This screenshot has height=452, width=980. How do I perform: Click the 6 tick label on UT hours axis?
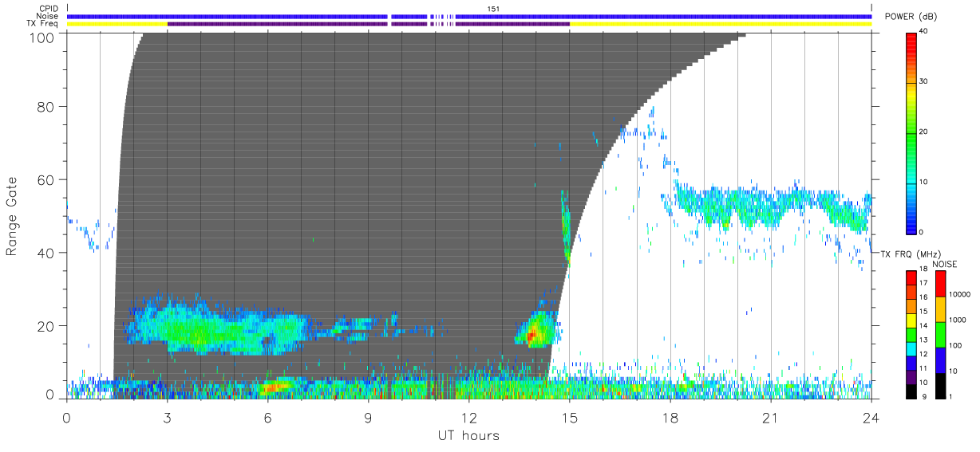(267, 418)
